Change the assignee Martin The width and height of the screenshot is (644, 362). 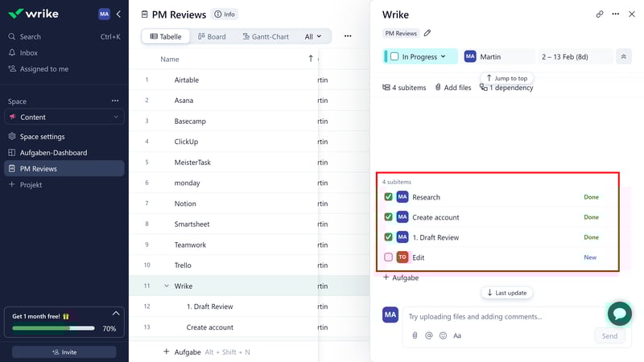[498, 56]
